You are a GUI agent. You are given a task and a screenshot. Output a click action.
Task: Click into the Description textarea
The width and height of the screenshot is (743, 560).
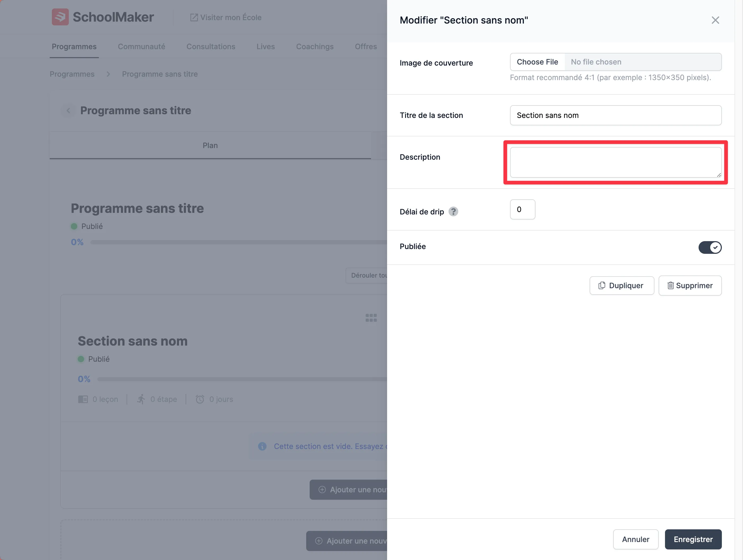click(615, 162)
